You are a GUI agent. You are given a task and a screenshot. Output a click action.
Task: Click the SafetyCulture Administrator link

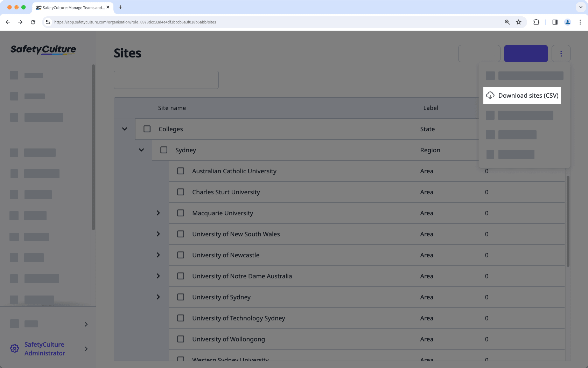pyautogui.click(x=44, y=348)
